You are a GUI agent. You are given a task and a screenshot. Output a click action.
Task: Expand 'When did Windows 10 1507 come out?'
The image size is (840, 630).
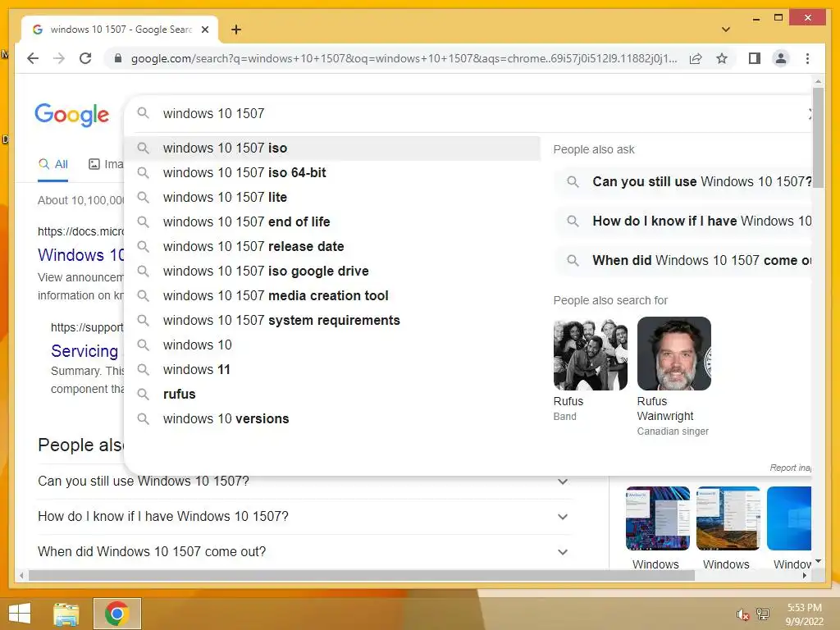coord(304,552)
